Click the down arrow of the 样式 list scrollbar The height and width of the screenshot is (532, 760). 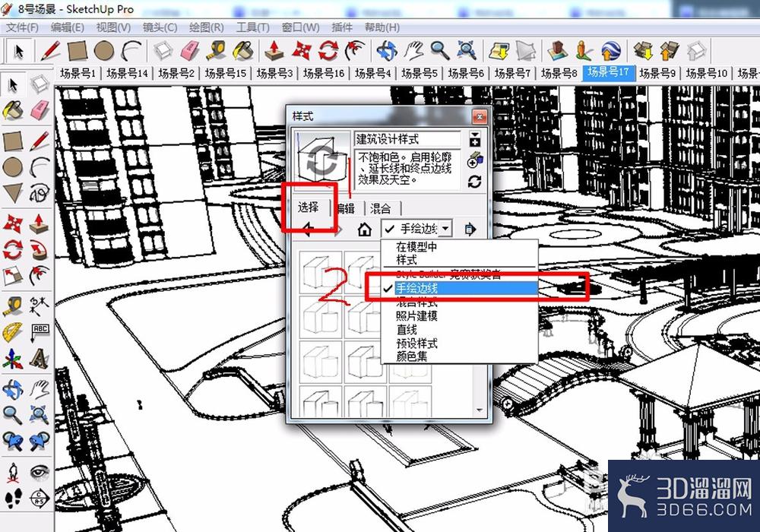(479, 410)
